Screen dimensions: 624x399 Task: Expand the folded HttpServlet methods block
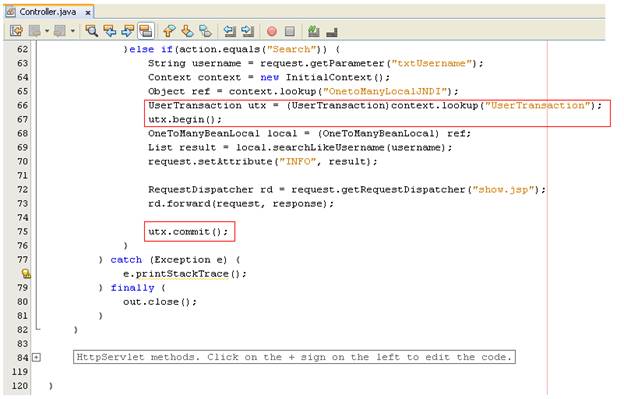coord(36,357)
